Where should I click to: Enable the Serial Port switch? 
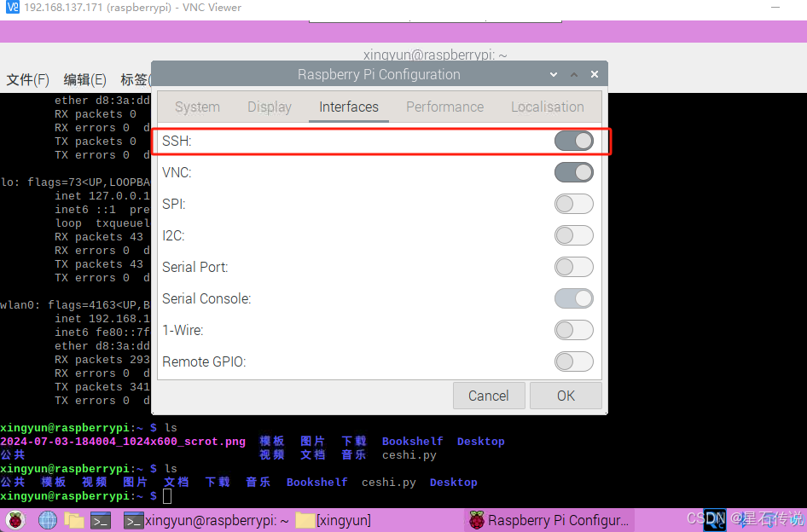pos(574,267)
